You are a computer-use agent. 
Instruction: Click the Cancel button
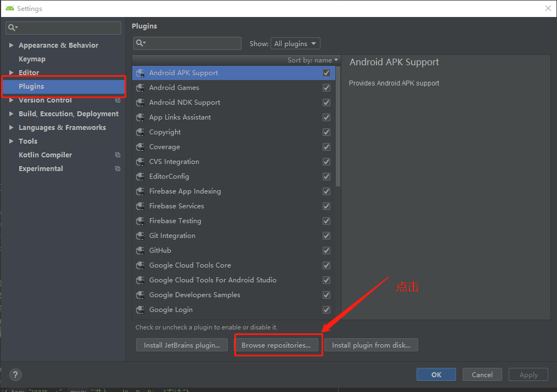coord(482,374)
